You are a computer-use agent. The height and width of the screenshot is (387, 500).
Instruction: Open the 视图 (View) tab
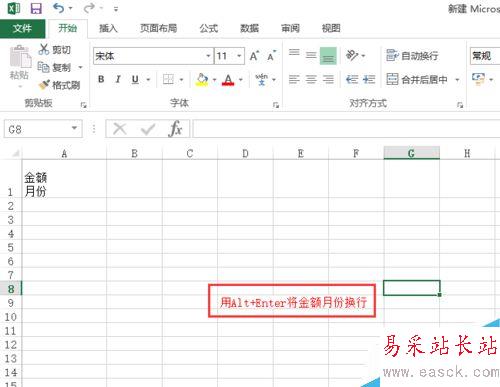(331, 28)
